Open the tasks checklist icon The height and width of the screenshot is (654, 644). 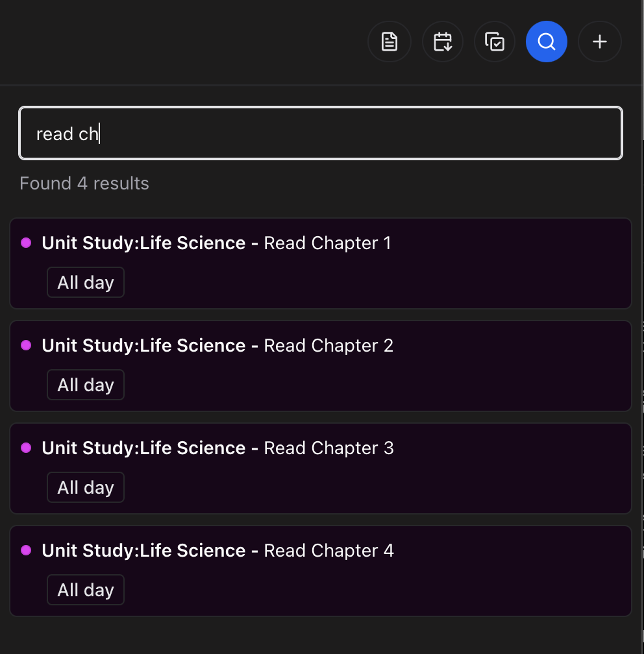[495, 42]
